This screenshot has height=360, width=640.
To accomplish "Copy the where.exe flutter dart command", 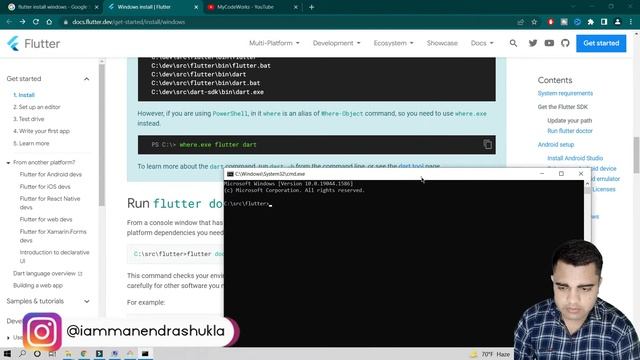I will coord(487,144).
